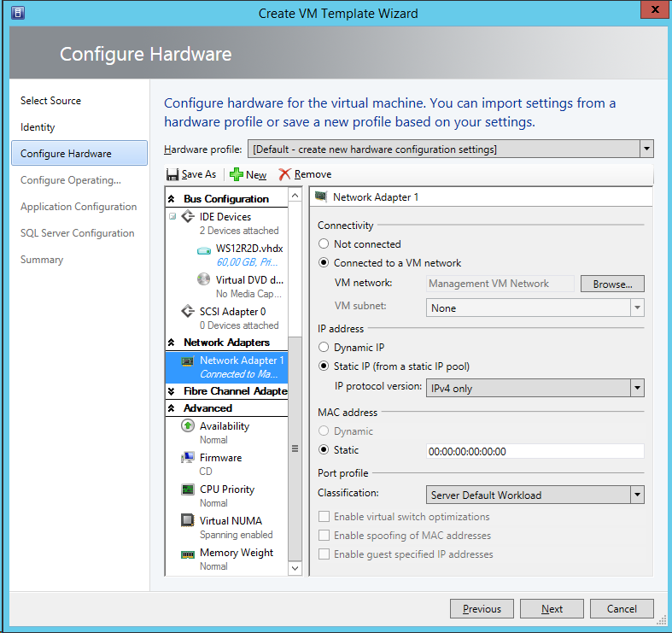
Task: Close the Create VM Template Wizard
Action: click(655, 9)
